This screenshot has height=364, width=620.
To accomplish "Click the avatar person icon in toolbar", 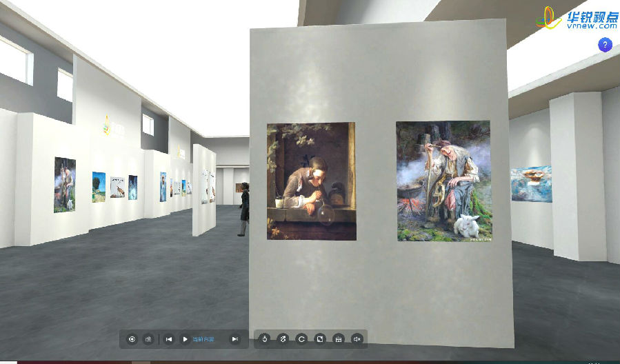I will 265,339.
